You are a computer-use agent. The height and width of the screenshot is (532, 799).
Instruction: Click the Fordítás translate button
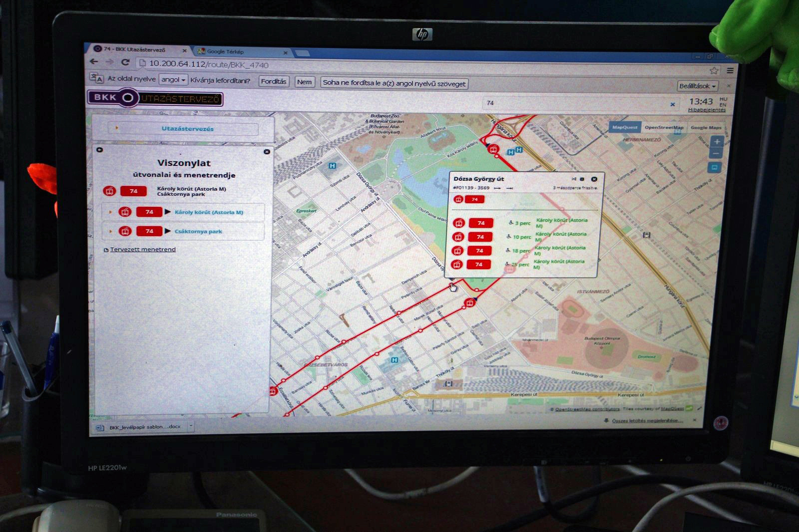tap(274, 81)
